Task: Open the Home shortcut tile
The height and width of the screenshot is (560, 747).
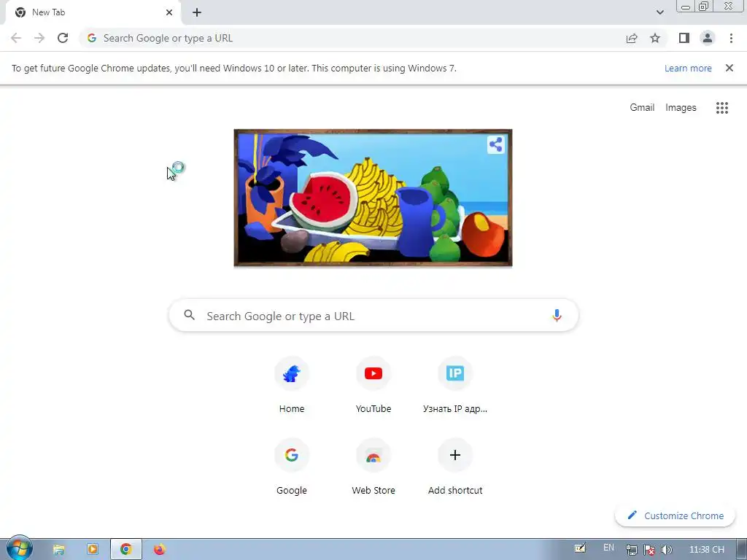Action: (x=292, y=385)
